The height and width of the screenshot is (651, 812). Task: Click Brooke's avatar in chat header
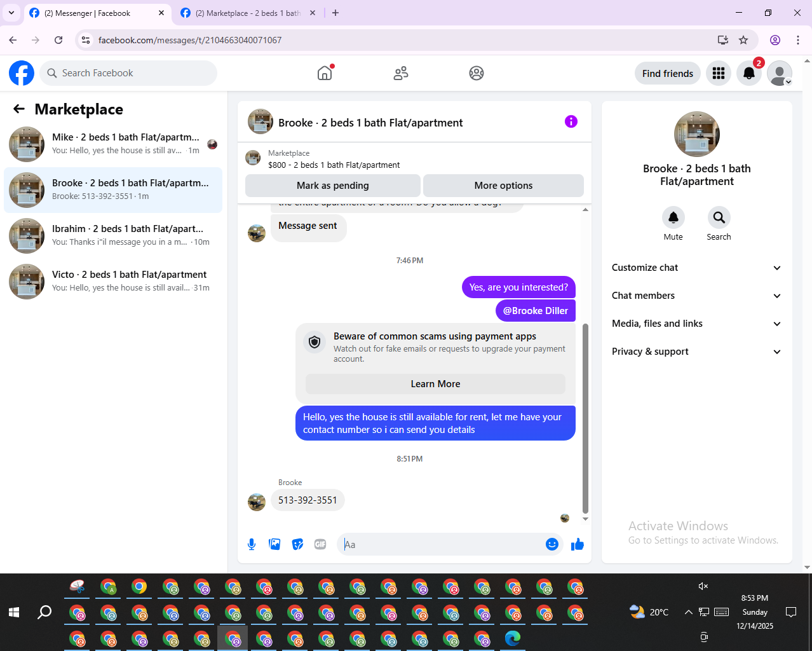(x=261, y=121)
